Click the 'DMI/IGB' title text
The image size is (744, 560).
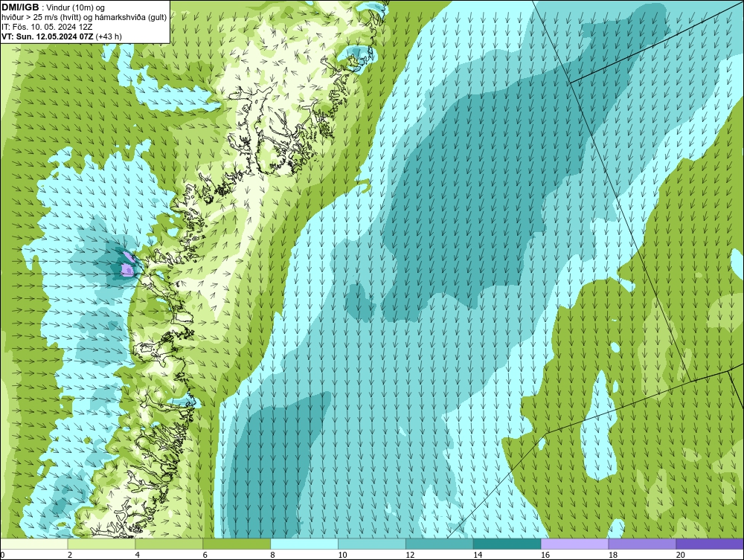click(20, 7)
